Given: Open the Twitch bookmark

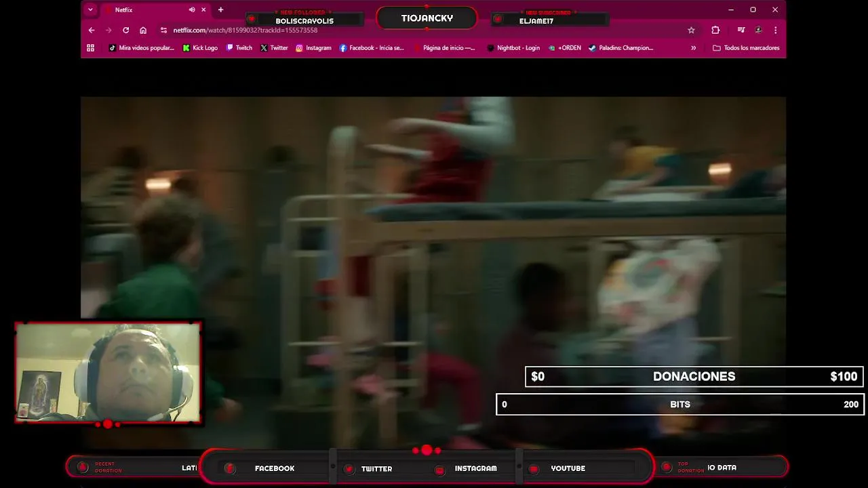Looking at the screenshot, I should [239, 48].
